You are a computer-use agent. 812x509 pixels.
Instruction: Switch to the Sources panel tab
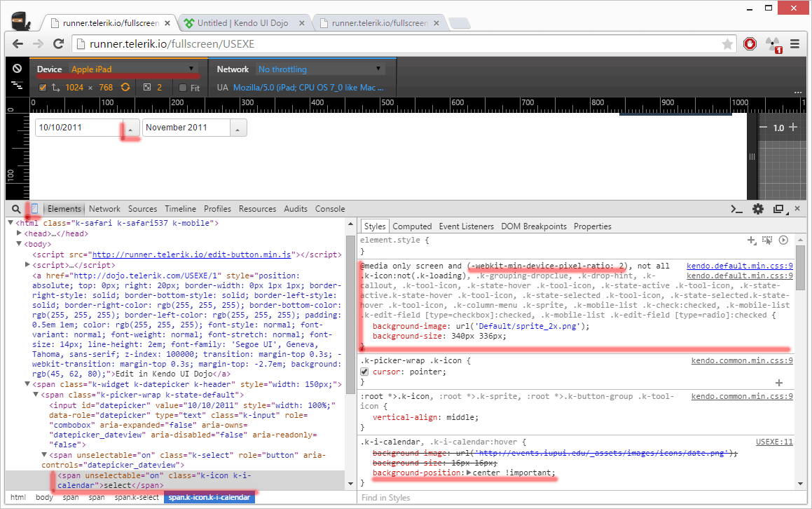(142, 209)
